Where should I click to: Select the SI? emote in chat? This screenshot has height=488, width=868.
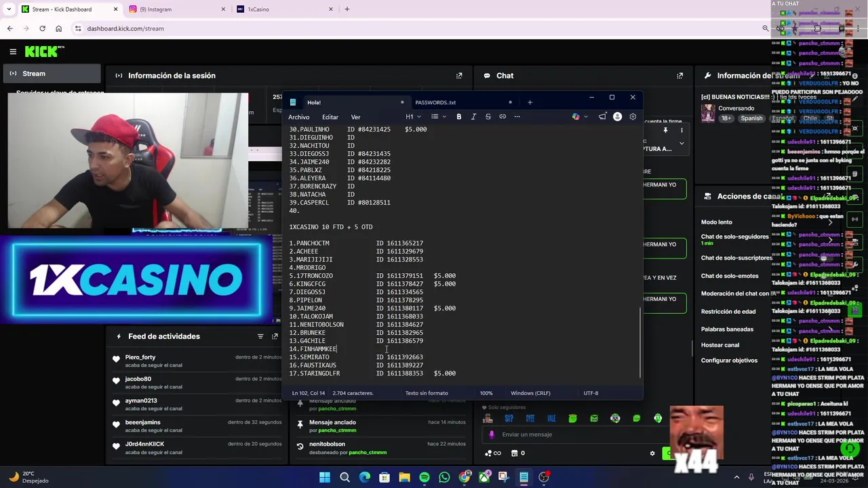tap(509, 419)
